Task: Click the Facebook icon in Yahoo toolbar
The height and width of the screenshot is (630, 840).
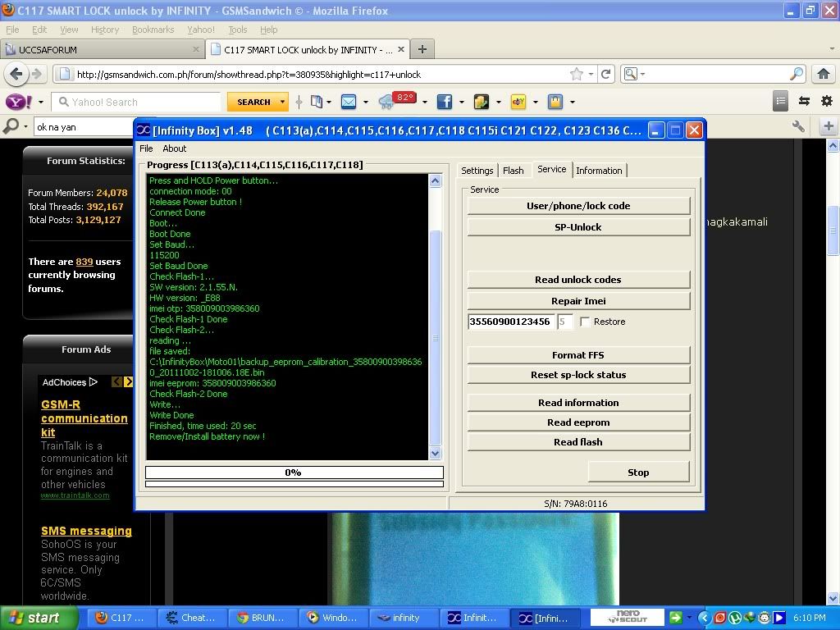Action: [x=444, y=102]
